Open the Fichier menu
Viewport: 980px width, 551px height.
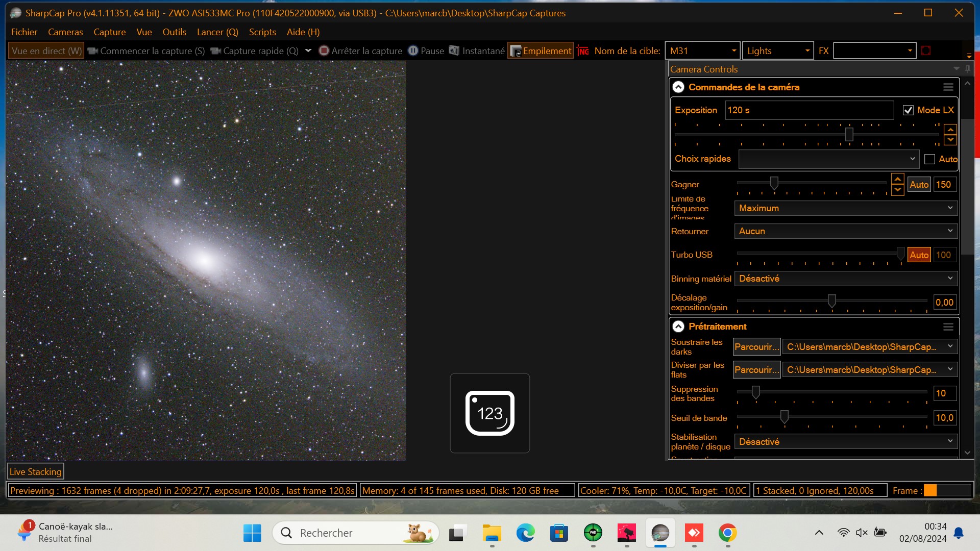tap(24, 32)
